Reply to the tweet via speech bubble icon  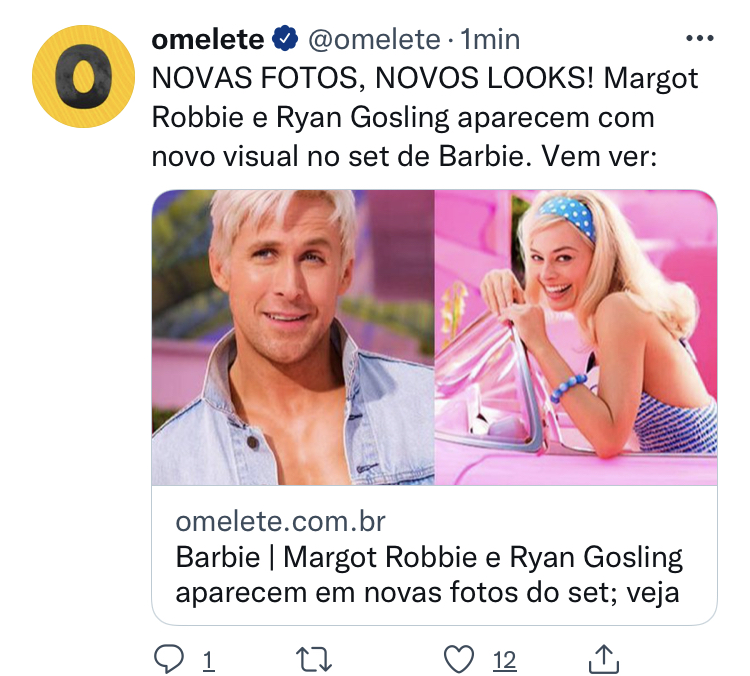click(168, 659)
